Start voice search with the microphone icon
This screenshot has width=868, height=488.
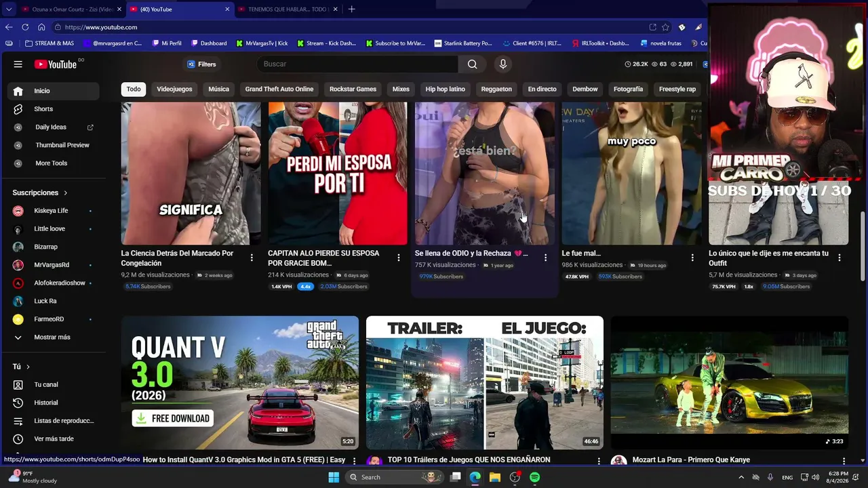coord(502,64)
